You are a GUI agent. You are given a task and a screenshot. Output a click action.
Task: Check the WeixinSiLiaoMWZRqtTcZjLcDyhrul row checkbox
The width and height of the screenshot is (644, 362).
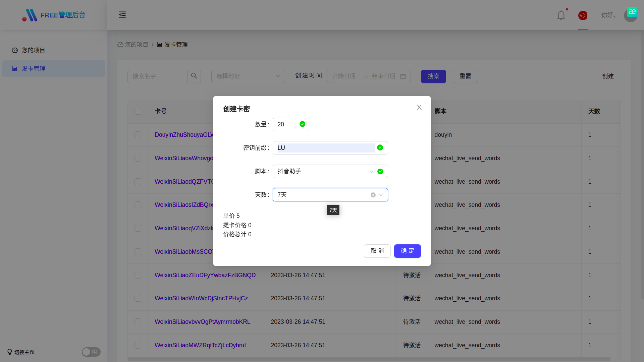[x=138, y=345]
